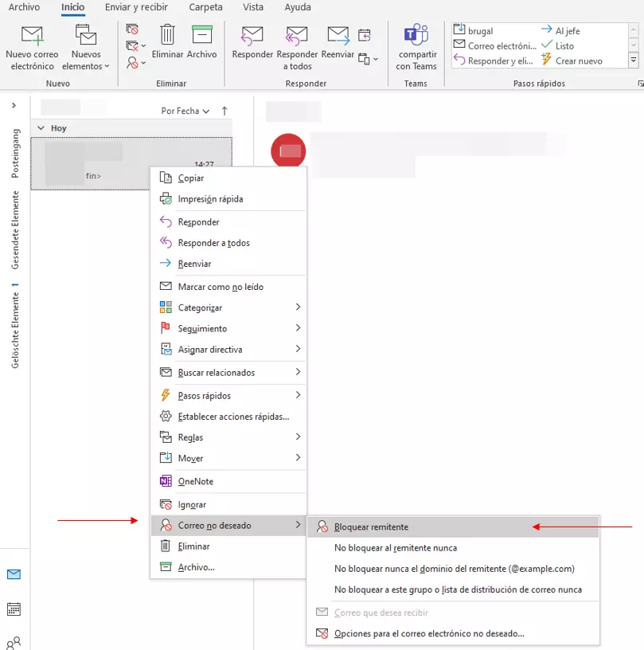Click Responder a todos in ribbon

click(297, 48)
